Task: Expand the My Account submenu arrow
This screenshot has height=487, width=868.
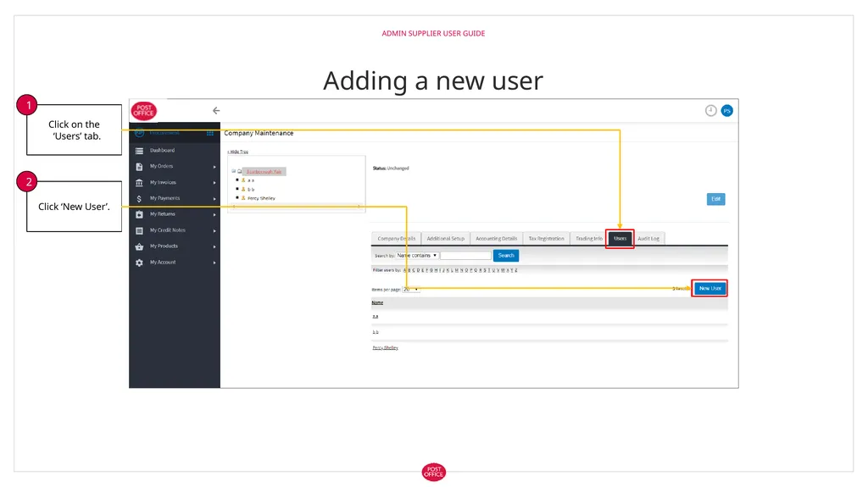Action: click(x=214, y=263)
